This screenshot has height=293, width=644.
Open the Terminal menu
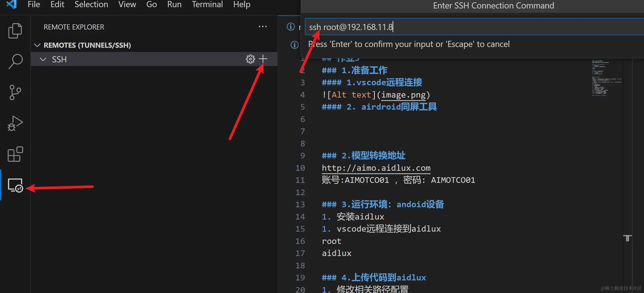[207, 4]
